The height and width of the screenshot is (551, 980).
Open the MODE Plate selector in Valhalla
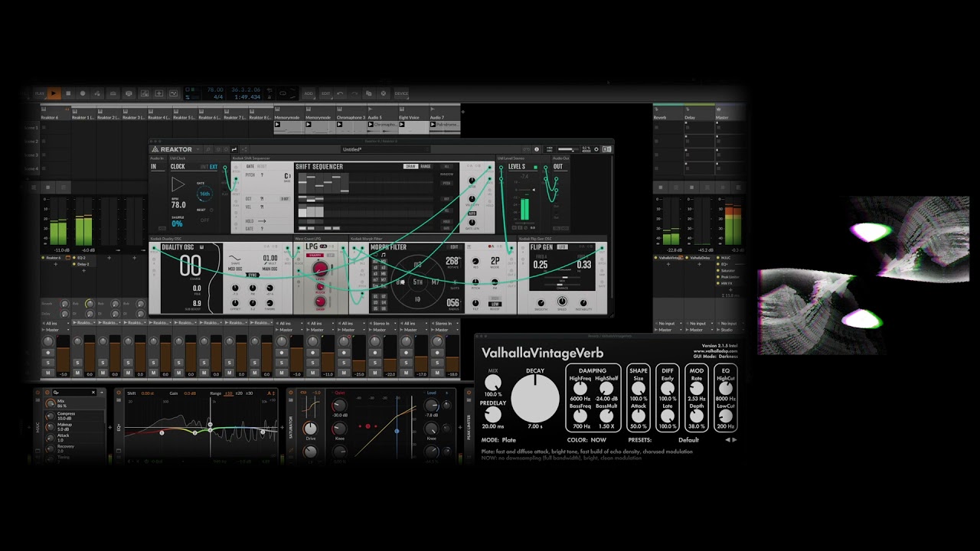[498, 440]
